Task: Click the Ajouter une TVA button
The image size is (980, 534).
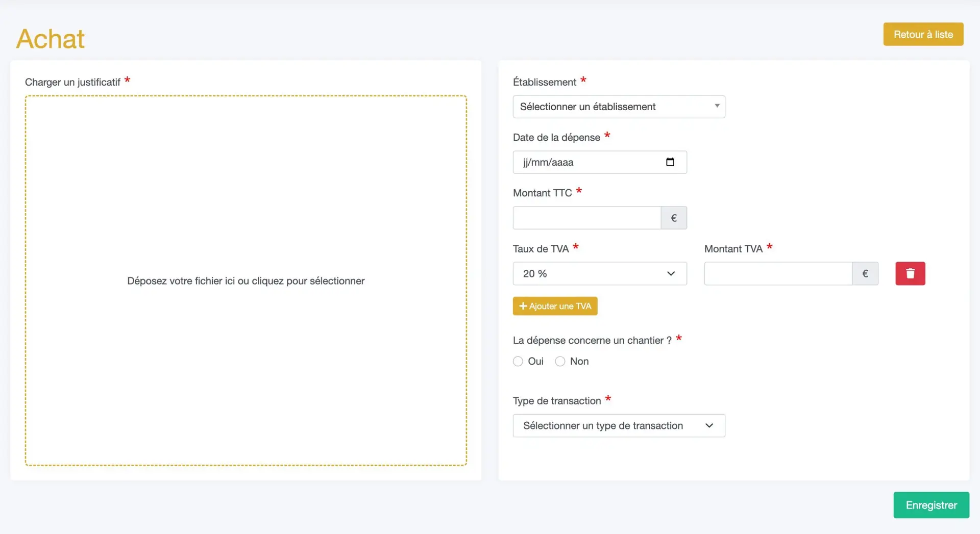Action: tap(555, 306)
